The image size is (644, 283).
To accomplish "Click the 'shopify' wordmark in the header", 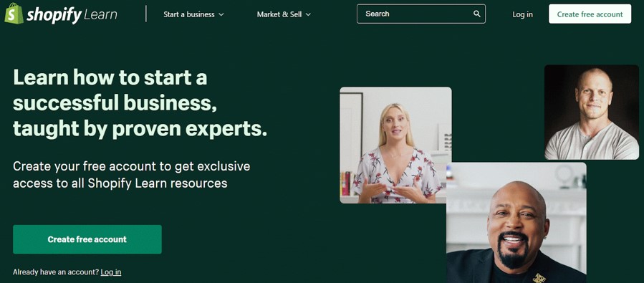I will coord(54,15).
